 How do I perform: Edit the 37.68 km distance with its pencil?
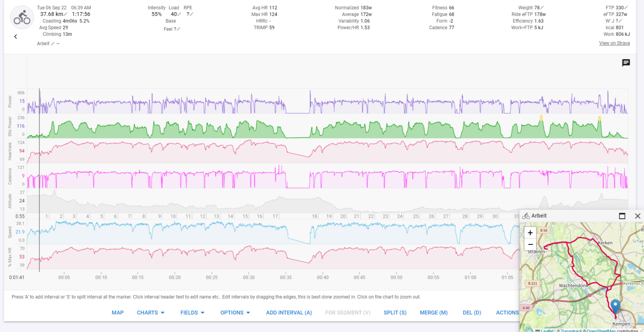tap(66, 14)
